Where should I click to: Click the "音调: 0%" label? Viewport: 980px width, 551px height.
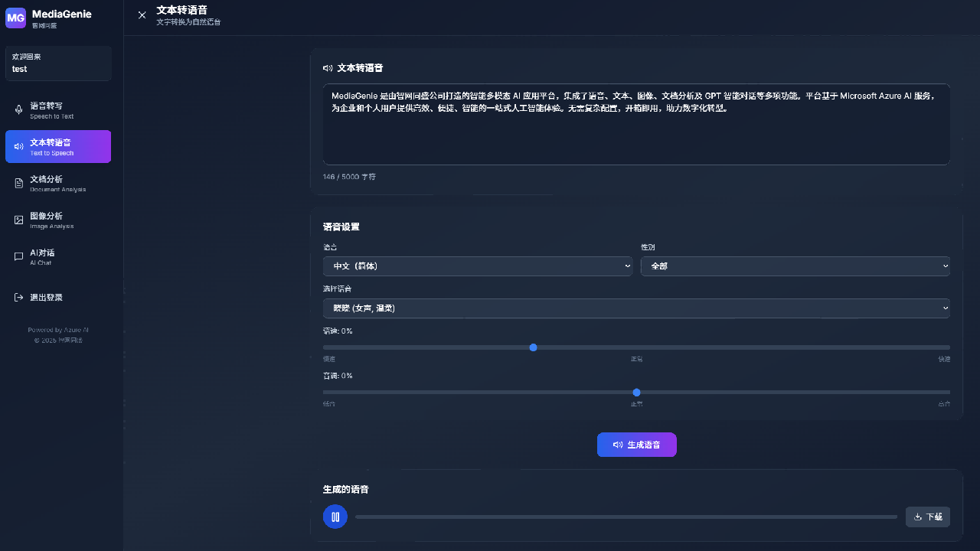click(x=338, y=376)
